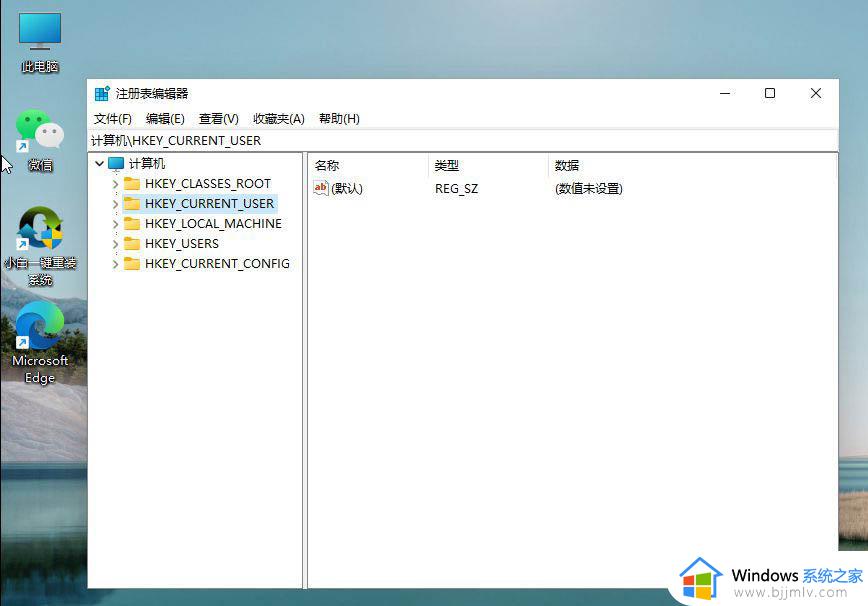Viewport: 868px width, 606px height.
Task: Click the HKEY_CURRENT_CONFIG folder icon
Action: point(132,263)
